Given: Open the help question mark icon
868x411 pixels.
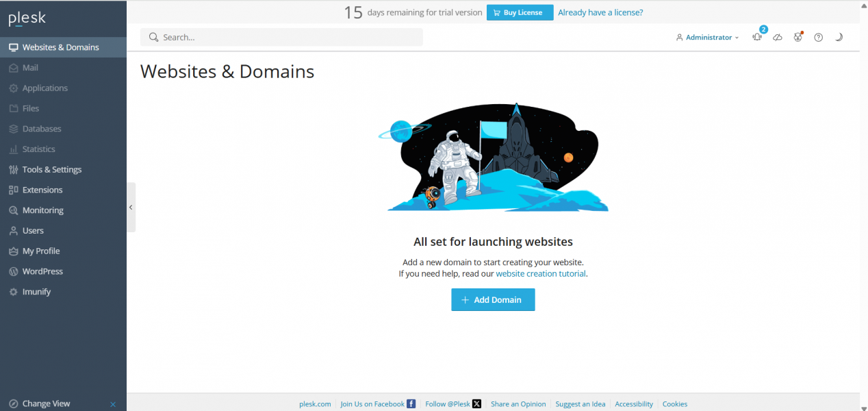Looking at the screenshot, I should [818, 38].
